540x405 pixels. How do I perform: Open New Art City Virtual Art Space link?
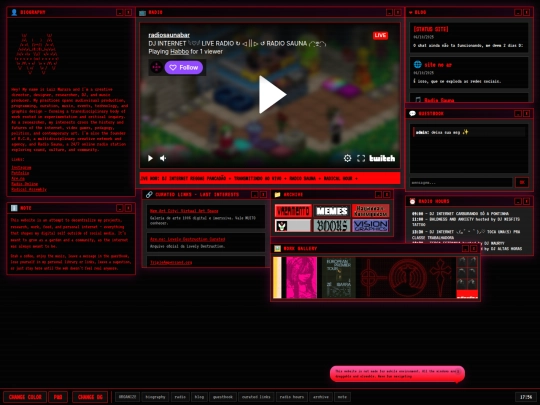point(184,211)
